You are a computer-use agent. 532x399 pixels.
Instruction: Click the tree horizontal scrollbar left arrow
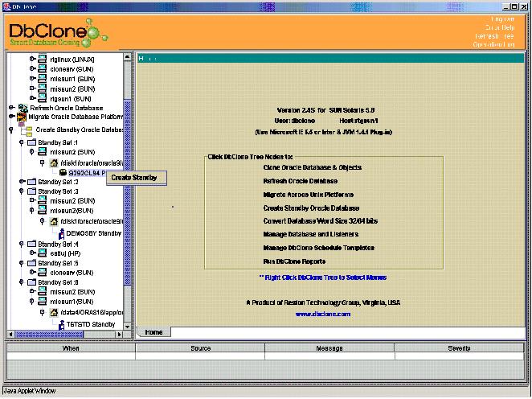11,335
